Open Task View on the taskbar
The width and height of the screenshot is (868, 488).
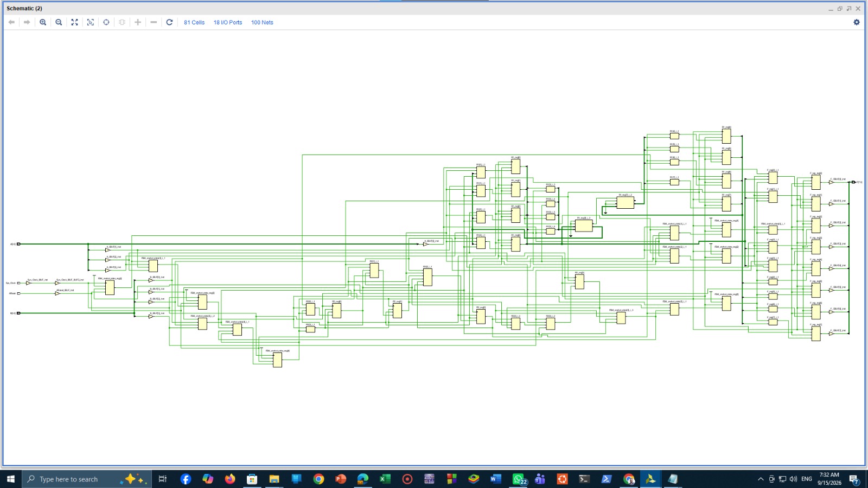tap(162, 479)
